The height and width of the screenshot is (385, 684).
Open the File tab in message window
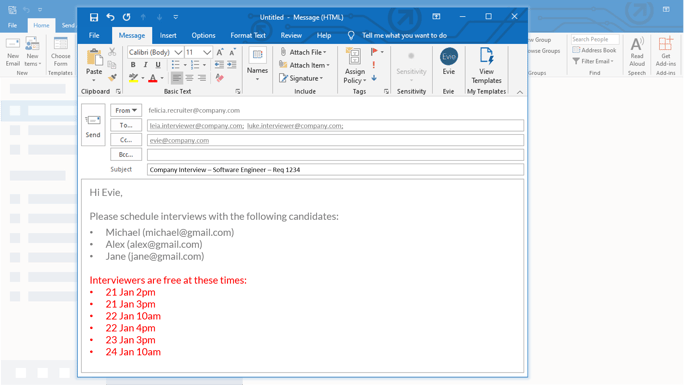coord(94,35)
